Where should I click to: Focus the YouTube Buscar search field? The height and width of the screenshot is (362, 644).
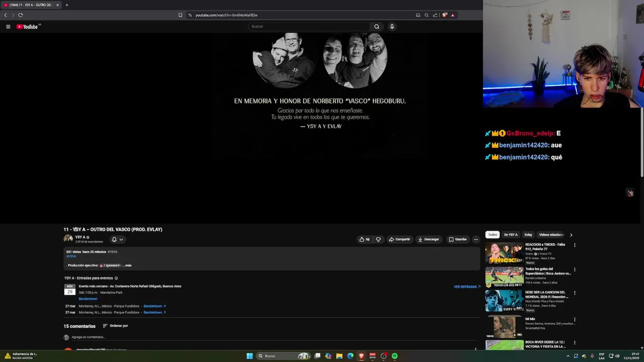point(309,27)
